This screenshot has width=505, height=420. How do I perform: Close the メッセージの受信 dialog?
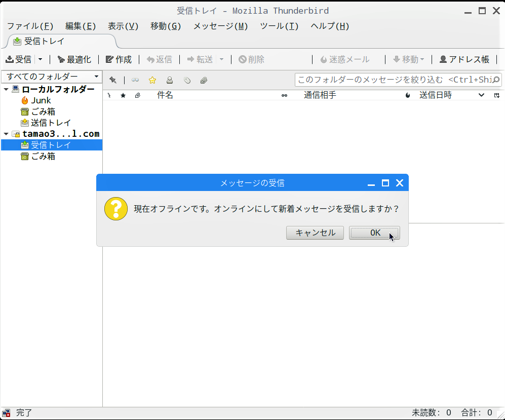tap(400, 183)
